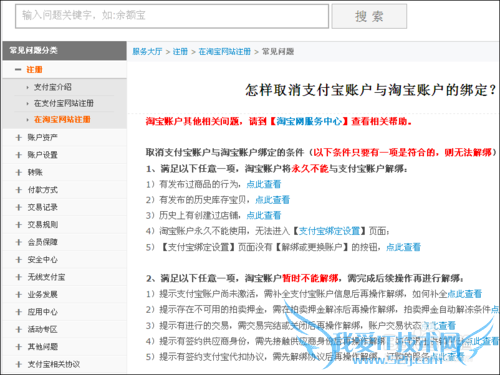500x375 pixels.
Task: Click 点此查看 after 历史库存宝贝
Action: pos(272,200)
